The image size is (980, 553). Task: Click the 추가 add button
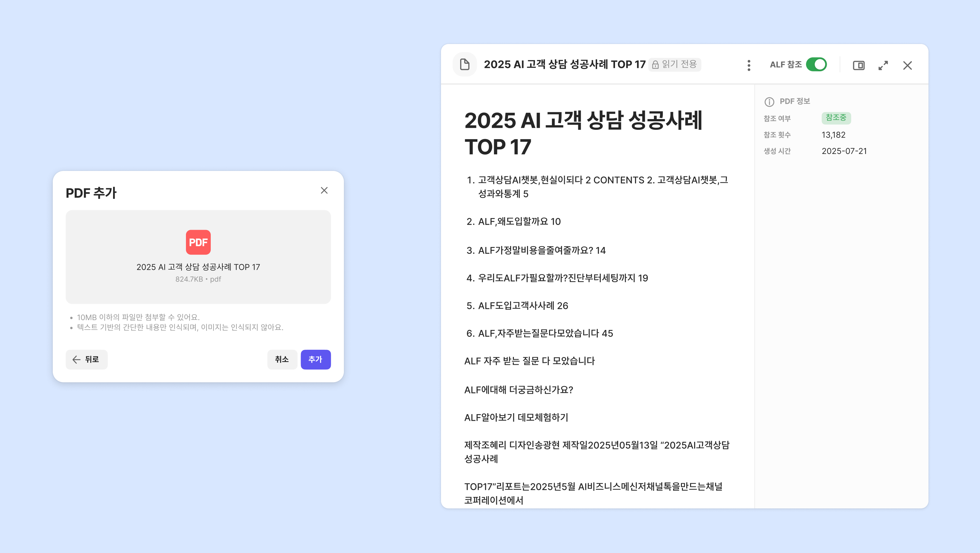click(x=315, y=359)
